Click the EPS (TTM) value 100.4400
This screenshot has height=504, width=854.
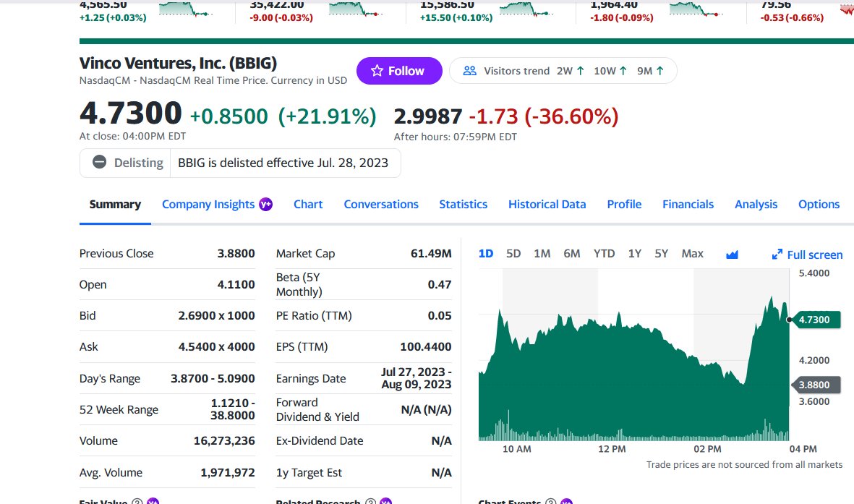pyautogui.click(x=425, y=346)
